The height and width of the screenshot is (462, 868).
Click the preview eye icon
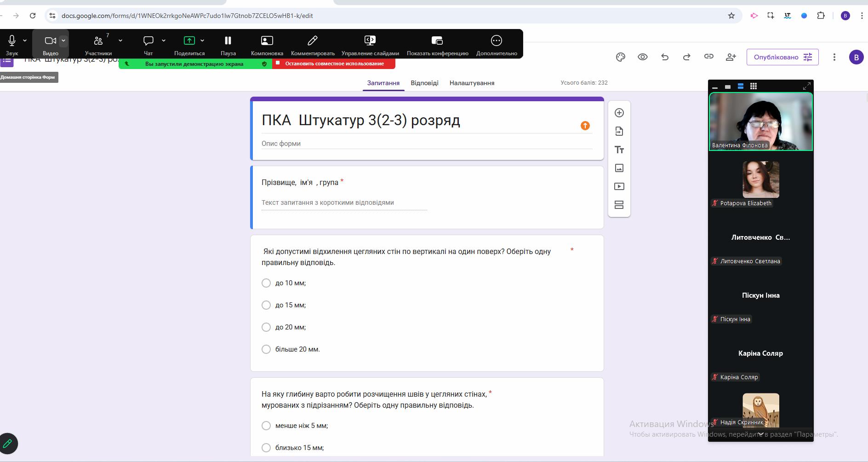(x=643, y=57)
